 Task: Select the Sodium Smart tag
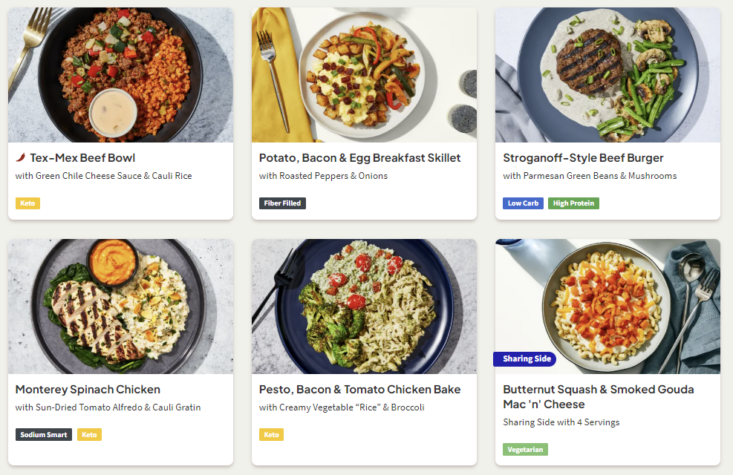(44, 435)
